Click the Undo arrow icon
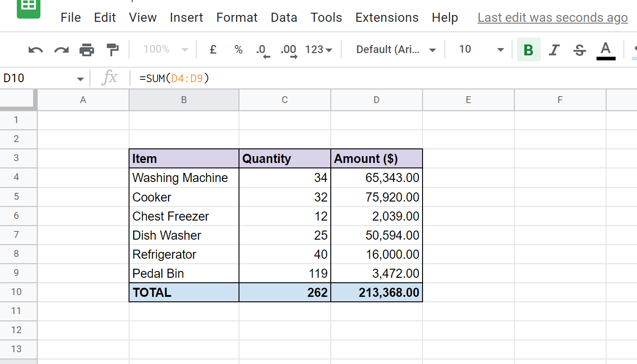 (x=35, y=49)
